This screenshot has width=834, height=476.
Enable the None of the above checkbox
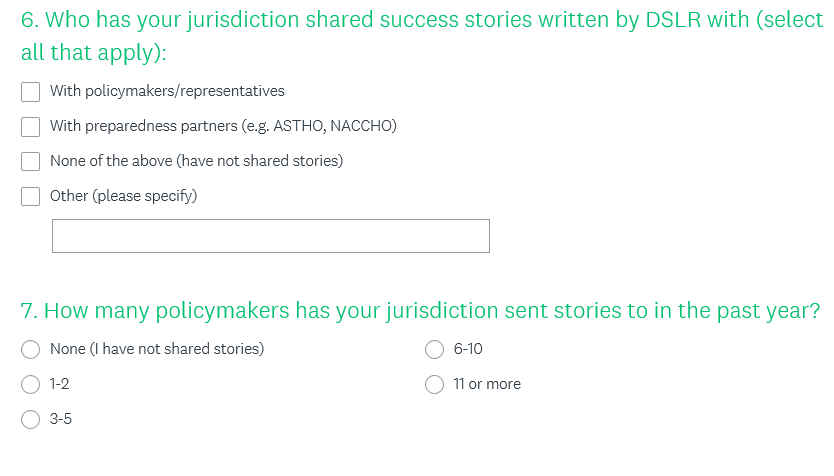click(x=31, y=161)
